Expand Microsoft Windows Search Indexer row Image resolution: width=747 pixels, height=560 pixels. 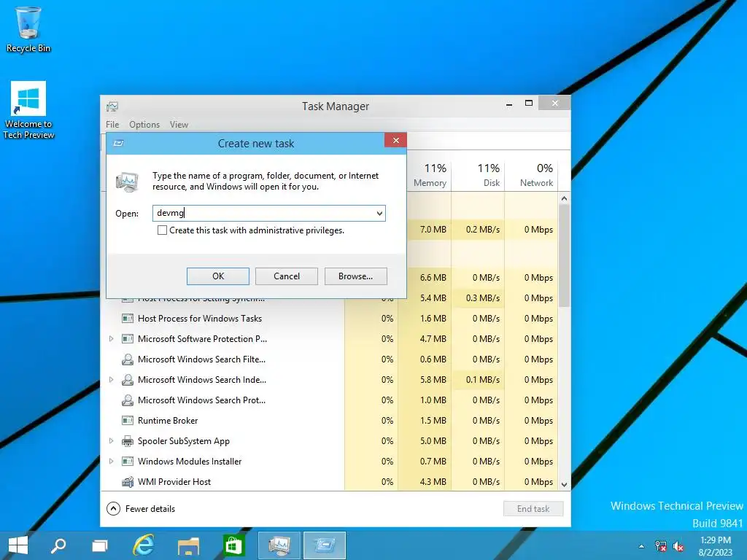click(x=111, y=380)
